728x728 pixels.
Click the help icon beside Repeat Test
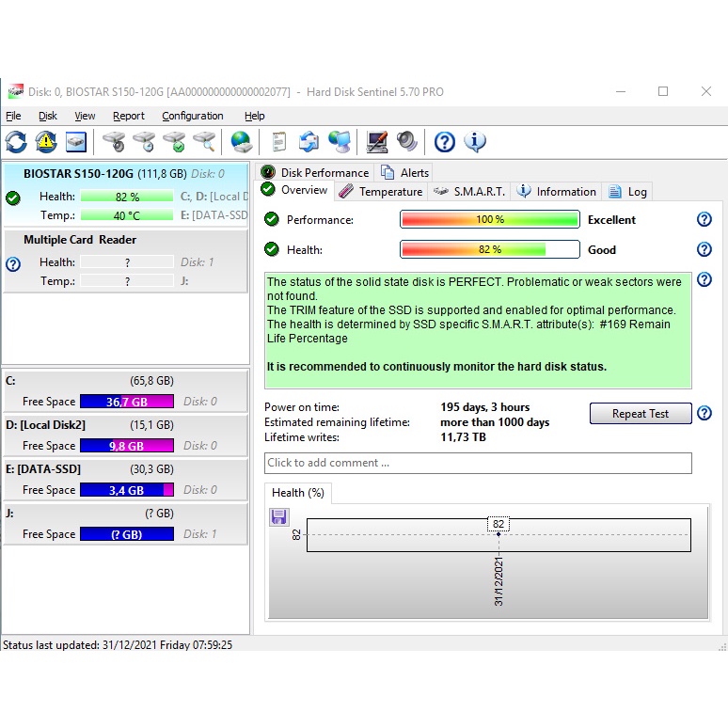tap(704, 413)
